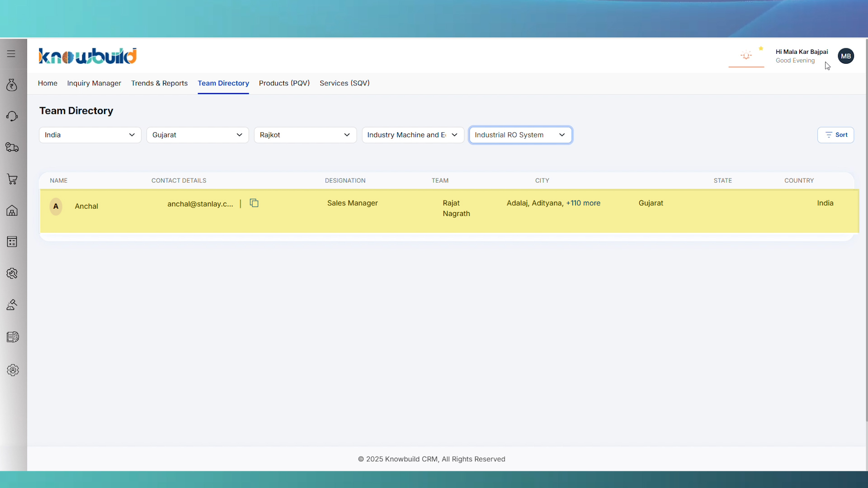
Task: Open the support headset sidebar icon
Action: [x=12, y=116]
